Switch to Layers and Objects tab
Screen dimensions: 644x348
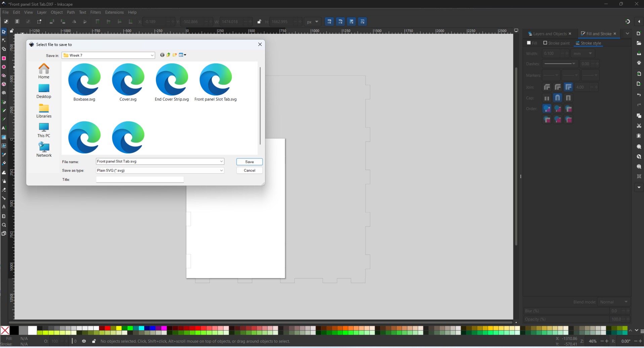coord(547,34)
